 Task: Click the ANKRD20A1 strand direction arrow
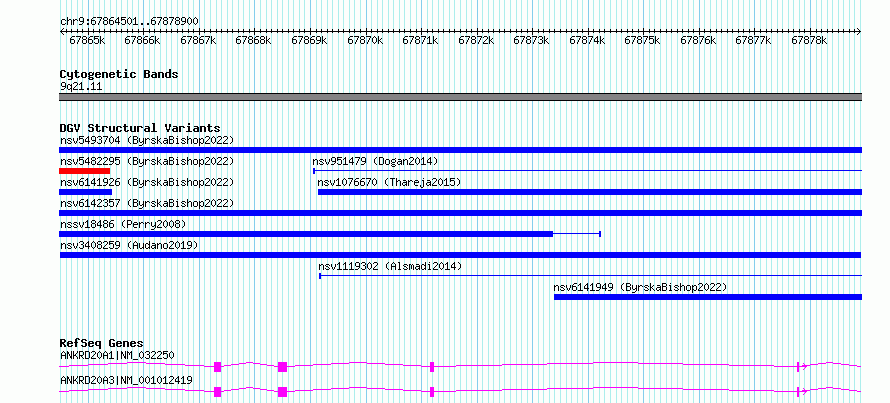click(802, 367)
